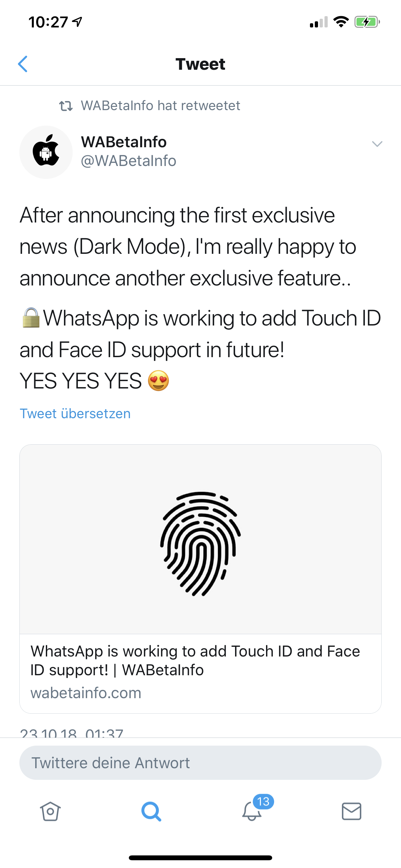Image resolution: width=401 pixels, height=868 pixels.
Task: Tap the @WABetaInfo handle
Action: coord(129,161)
